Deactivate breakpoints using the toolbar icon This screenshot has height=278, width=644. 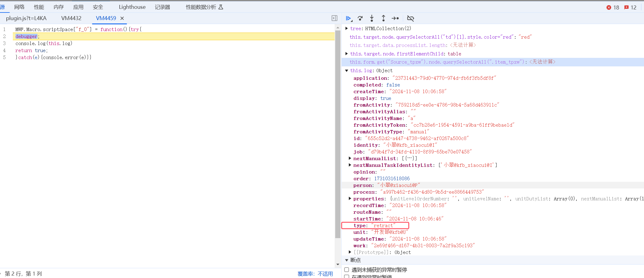[410, 19]
